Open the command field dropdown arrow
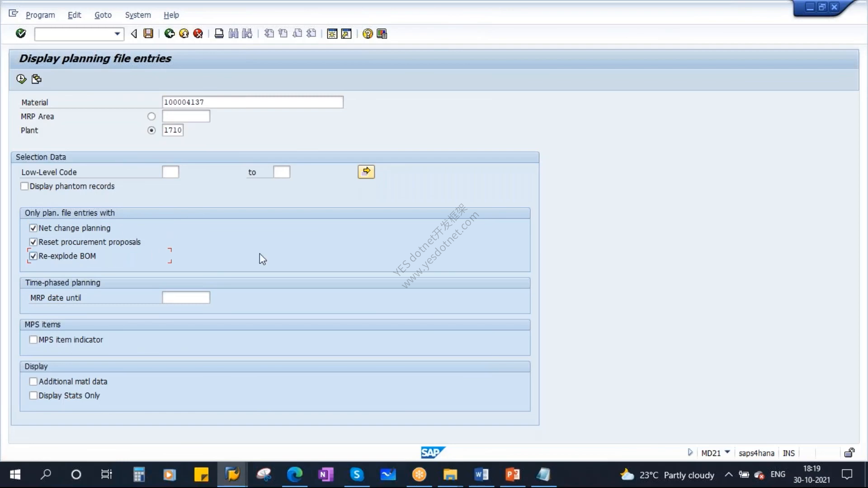 117,34
